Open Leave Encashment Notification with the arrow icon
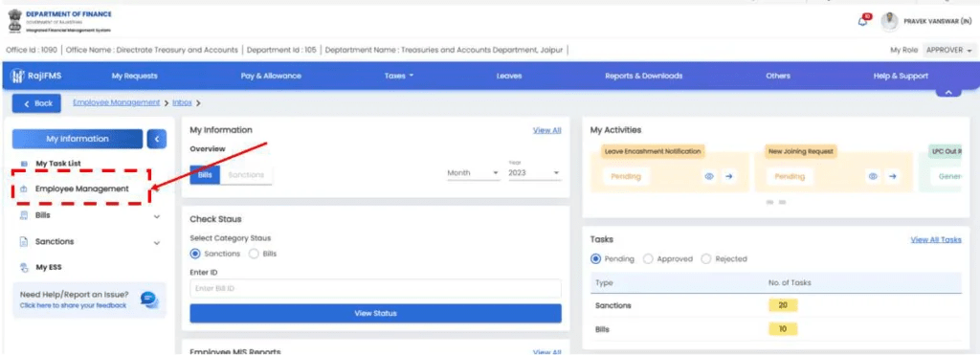980x355 pixels. (x=728, y=177)
